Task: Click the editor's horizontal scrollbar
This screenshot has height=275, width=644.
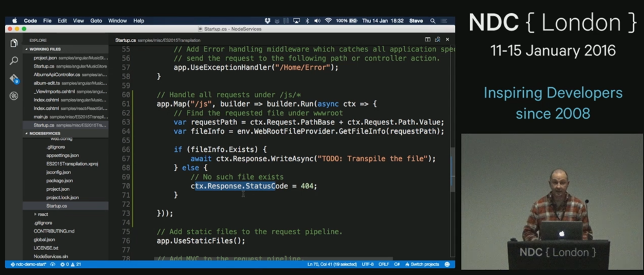Action: point(273,259)
